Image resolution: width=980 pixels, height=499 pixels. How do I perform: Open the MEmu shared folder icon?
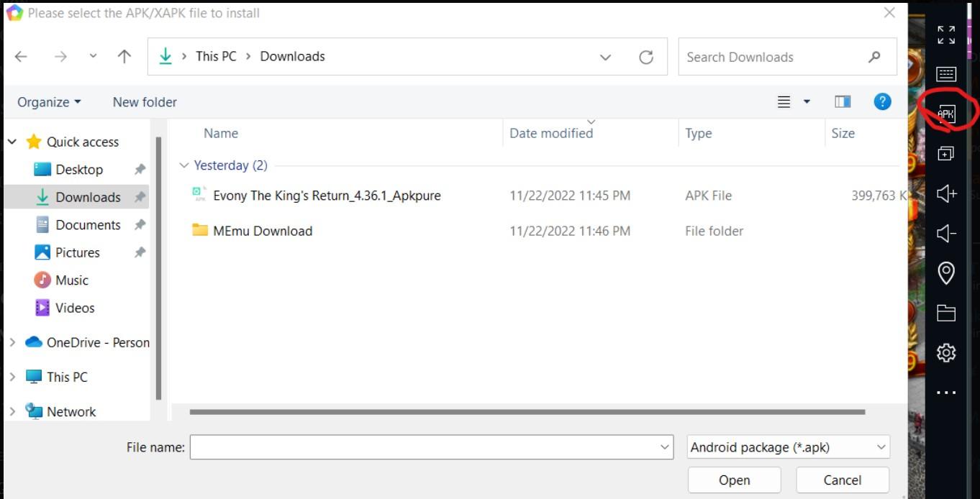(946, 312)
